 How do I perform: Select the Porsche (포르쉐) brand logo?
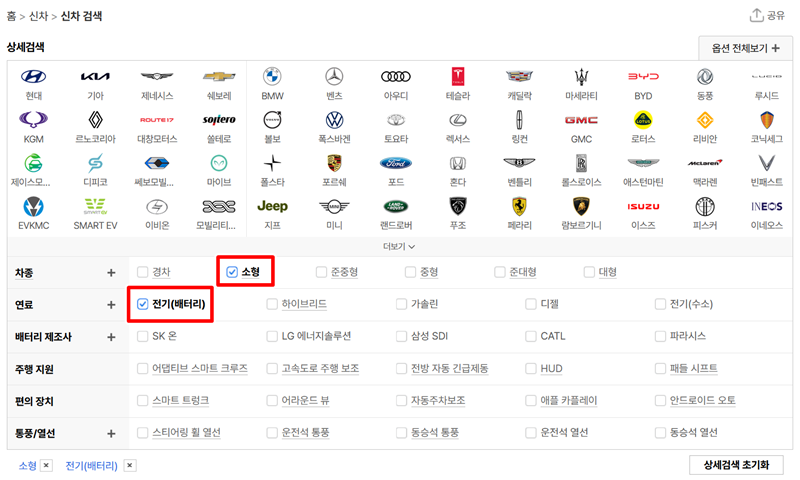(334, 163)
